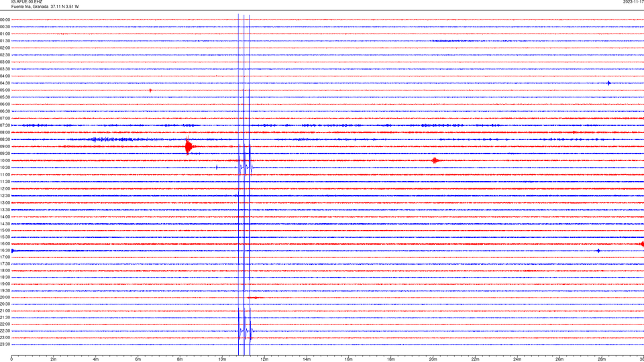Select the 01:30 trace time label
The height and width of the screenshot is (362, 644).
click(x=5, y=41)
